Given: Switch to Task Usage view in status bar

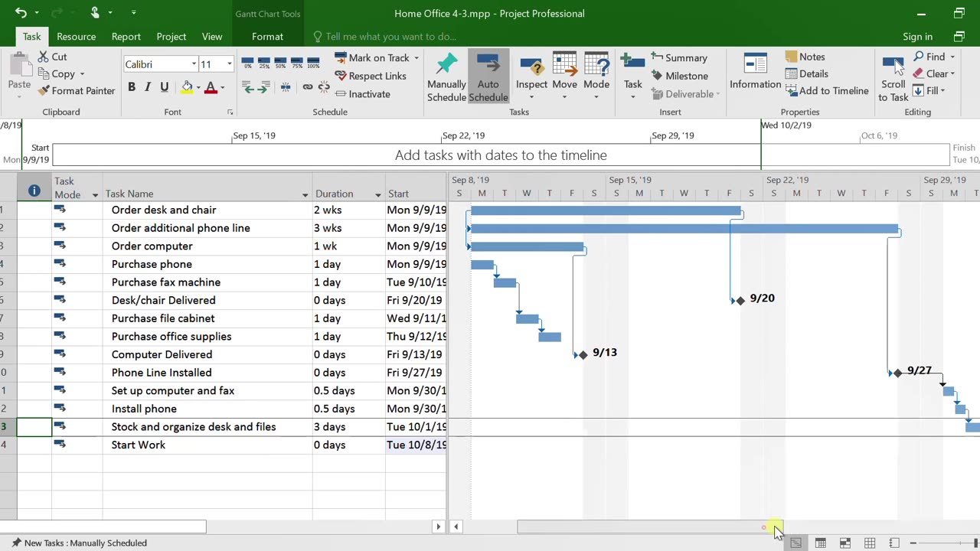Looking at the screenshot, I should pyautogui.click(x=821, y=543).
